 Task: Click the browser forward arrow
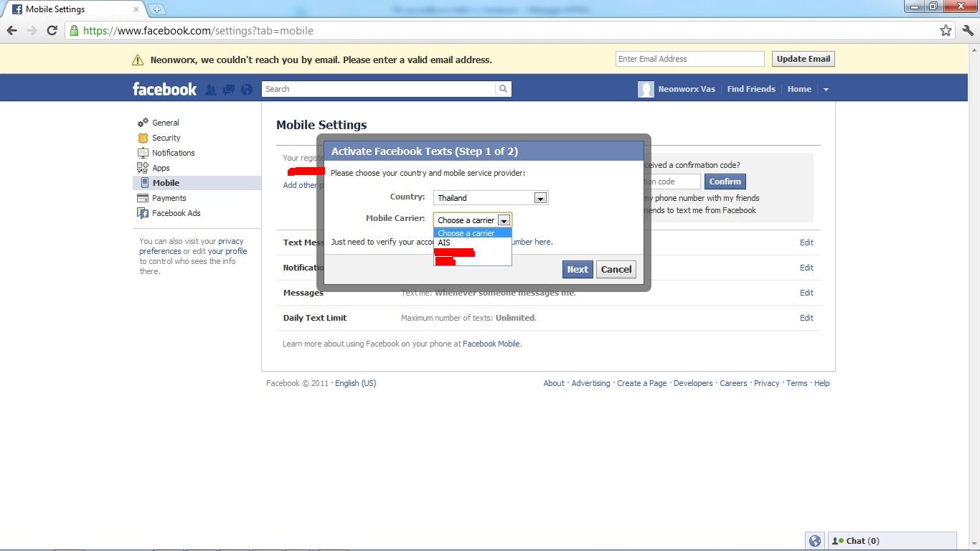[x=32, y=30]
